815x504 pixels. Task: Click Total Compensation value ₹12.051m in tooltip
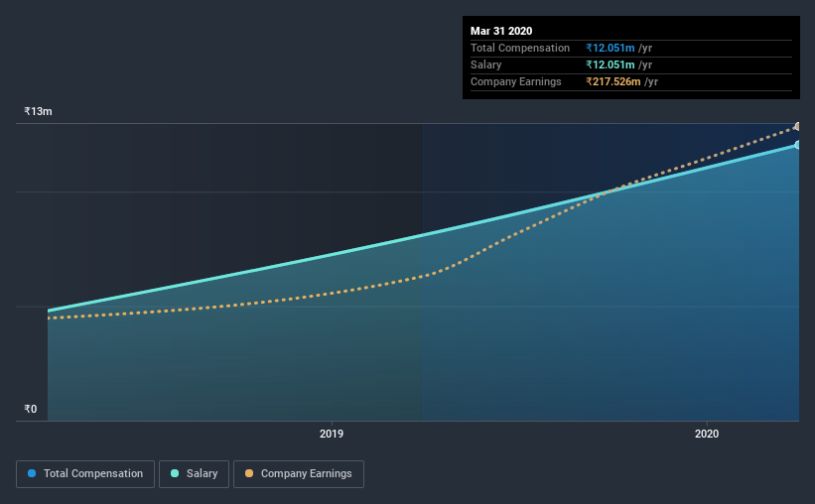tap(611, 48)
